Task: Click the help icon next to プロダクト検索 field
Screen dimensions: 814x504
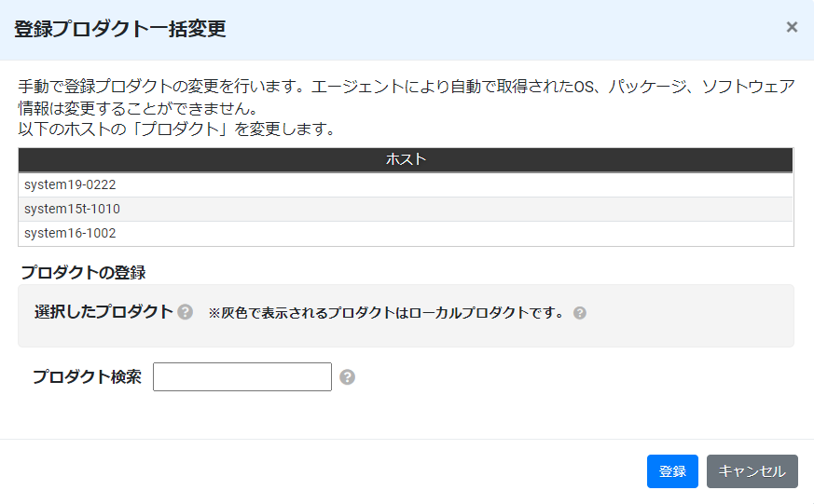Action: pos(347,377)
